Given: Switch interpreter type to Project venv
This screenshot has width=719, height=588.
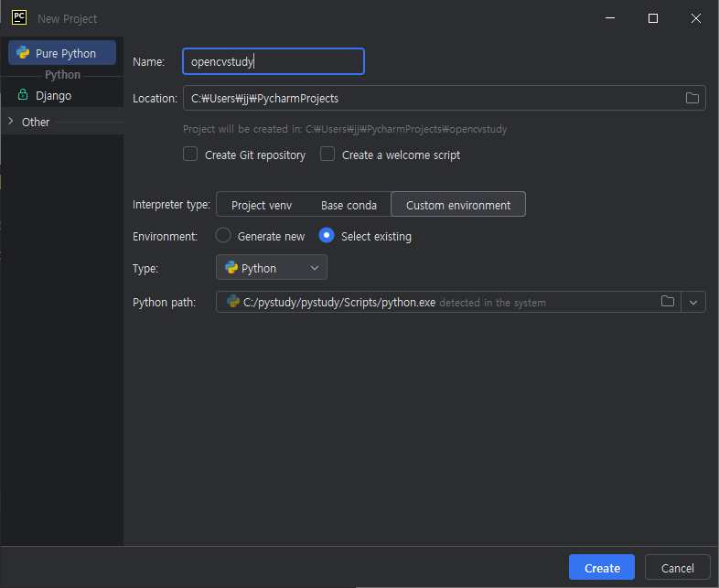Looking at the screenshot, I should 262,205.
